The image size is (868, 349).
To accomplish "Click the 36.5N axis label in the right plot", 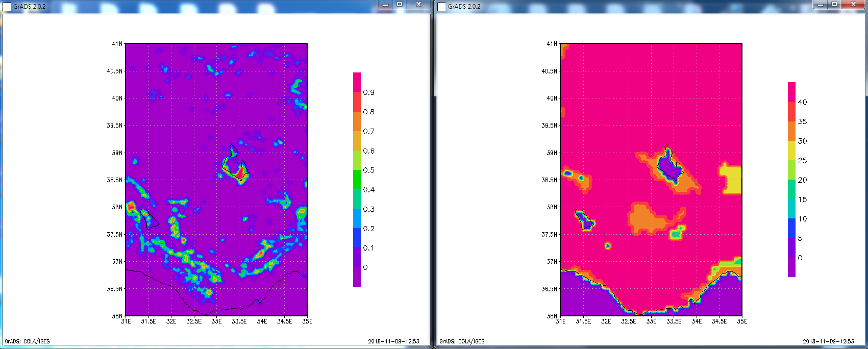I will pos(550,289).
